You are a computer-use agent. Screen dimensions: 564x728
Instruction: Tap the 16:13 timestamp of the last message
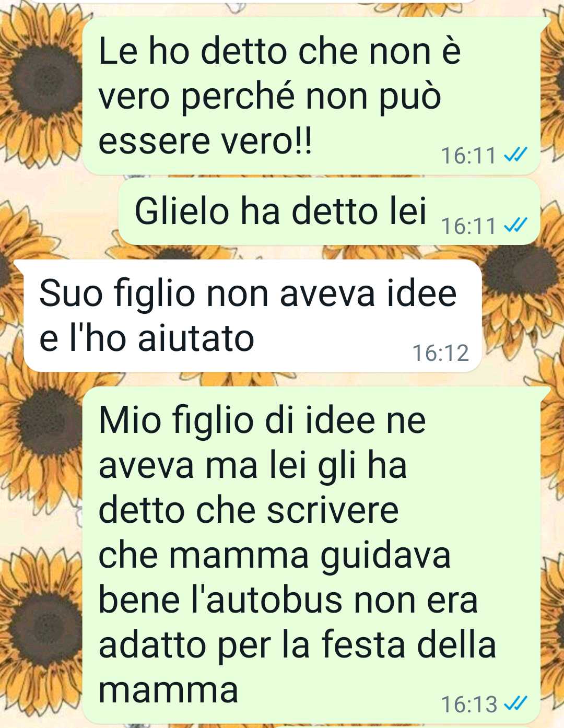(x=469, y=704)
